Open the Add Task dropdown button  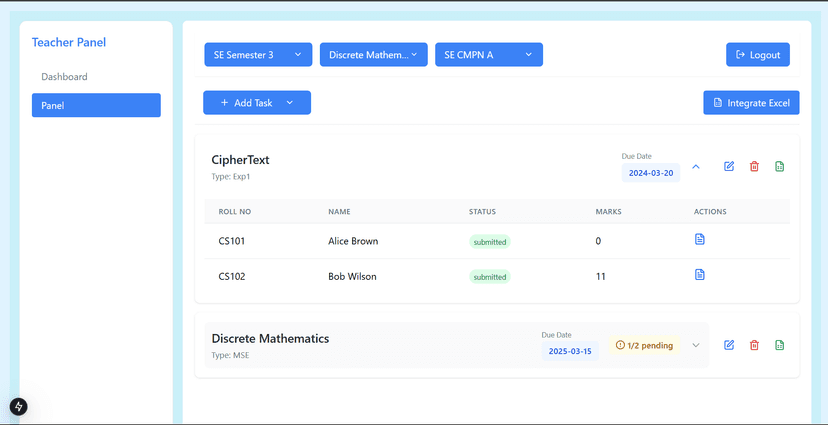pyautogui.click(x=257, y=103)
